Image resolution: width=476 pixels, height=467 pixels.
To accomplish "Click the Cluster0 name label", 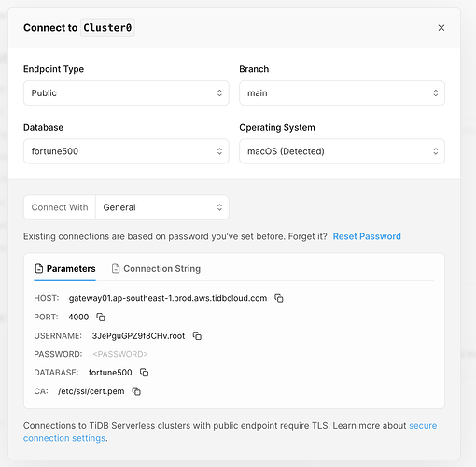I will click(x=107, y=28).
